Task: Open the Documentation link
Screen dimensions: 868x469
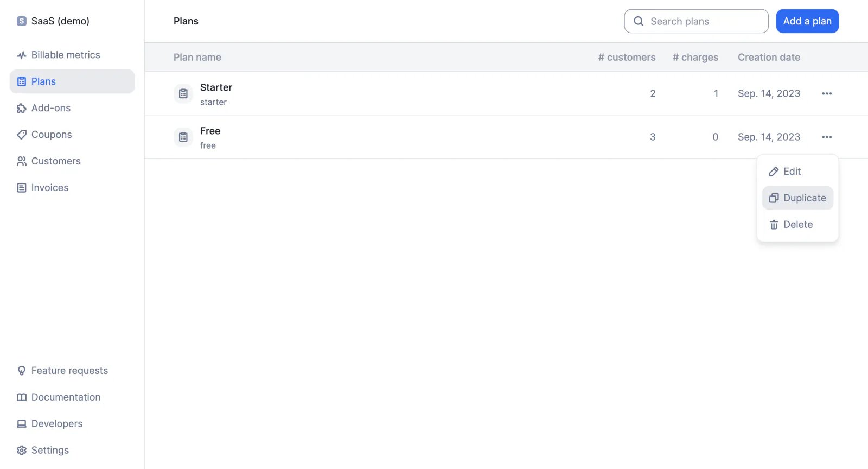Action: click(72, 397)
